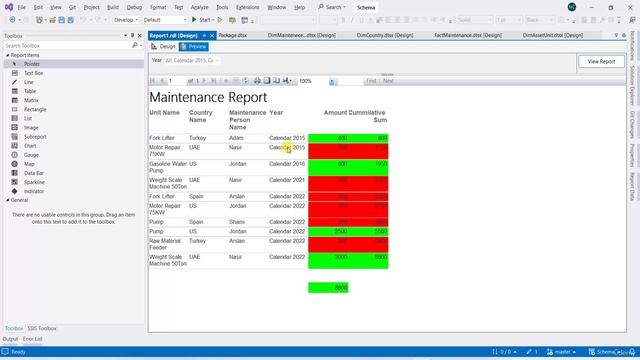640x360 pixels.
Task: Click the current page number field
Action: tap(176, 81)
